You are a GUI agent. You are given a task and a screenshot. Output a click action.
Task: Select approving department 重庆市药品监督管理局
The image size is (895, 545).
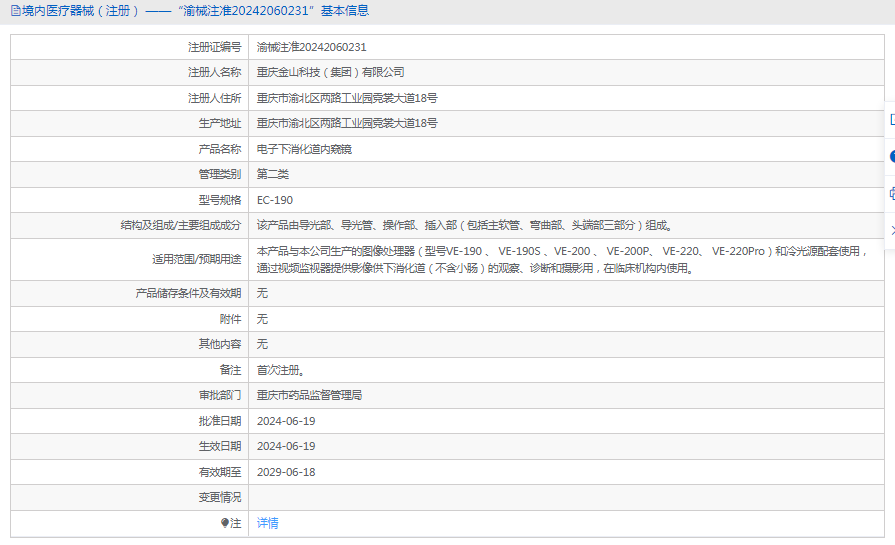309,395
